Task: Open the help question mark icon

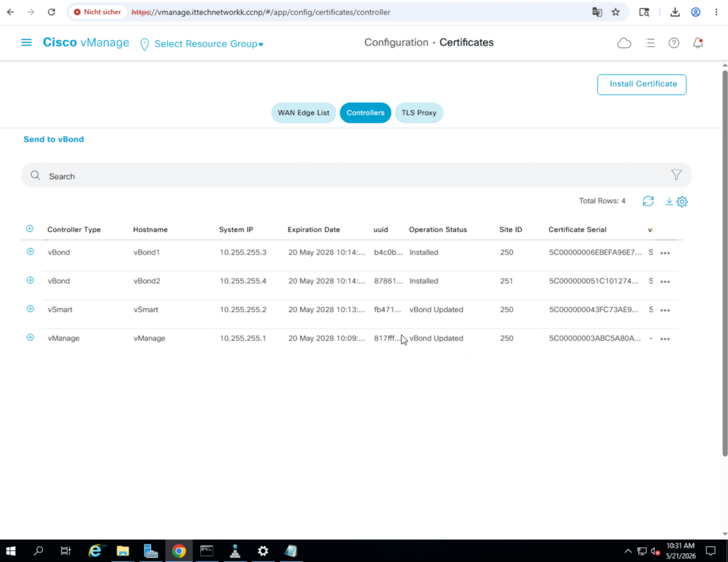Action: pyautogui.click(x=674, y=43)
